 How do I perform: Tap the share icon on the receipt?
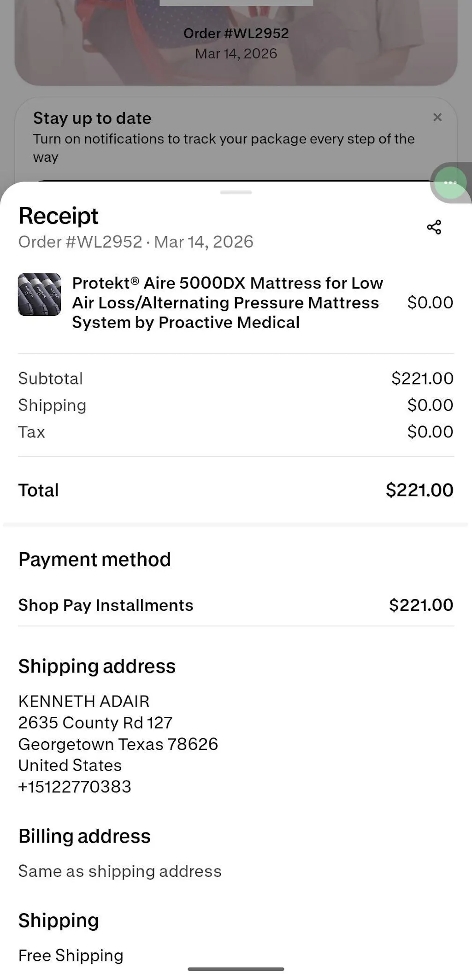point(434,227)
